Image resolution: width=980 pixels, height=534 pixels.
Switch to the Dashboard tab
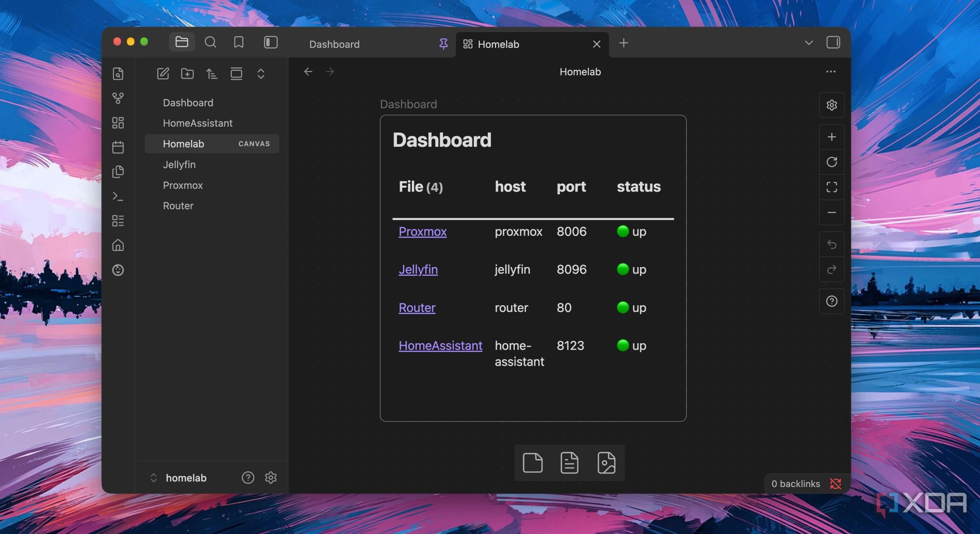click(334, 44)
